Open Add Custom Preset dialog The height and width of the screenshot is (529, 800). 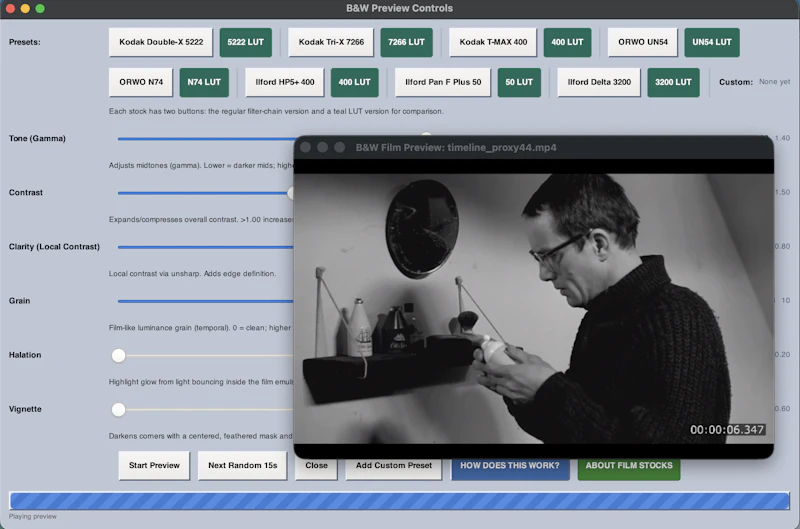[x=393, y=468]
